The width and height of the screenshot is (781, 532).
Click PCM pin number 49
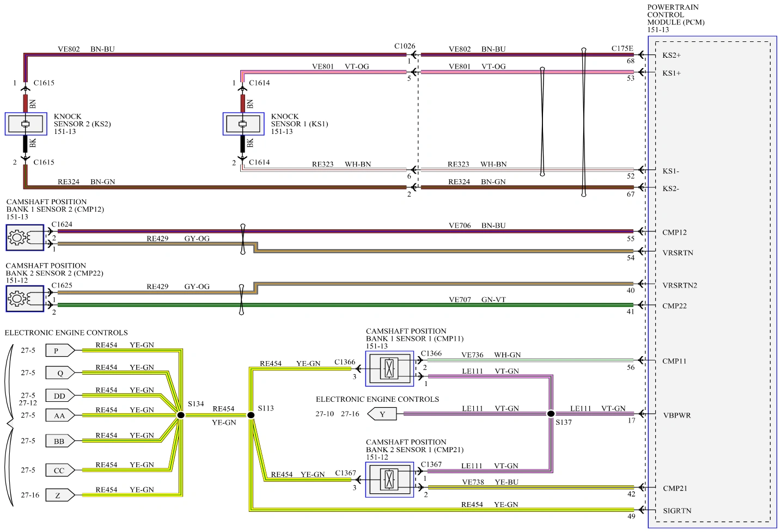pos(631,517)
